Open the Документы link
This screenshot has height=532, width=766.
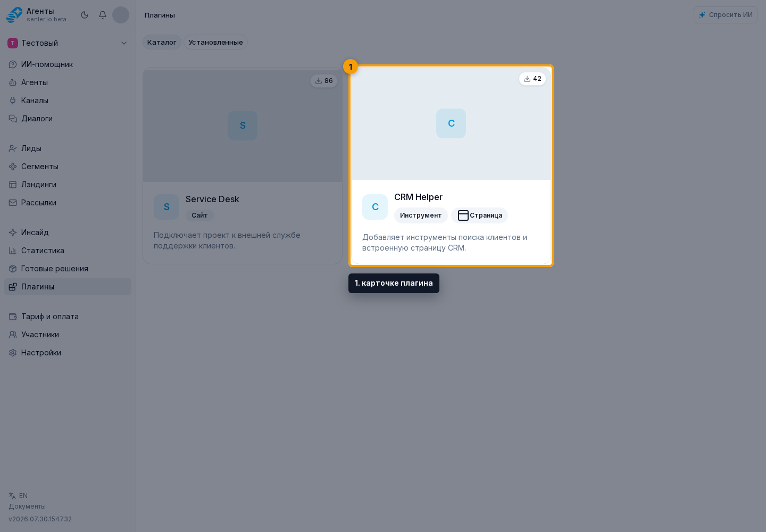[x=27, y=506]
